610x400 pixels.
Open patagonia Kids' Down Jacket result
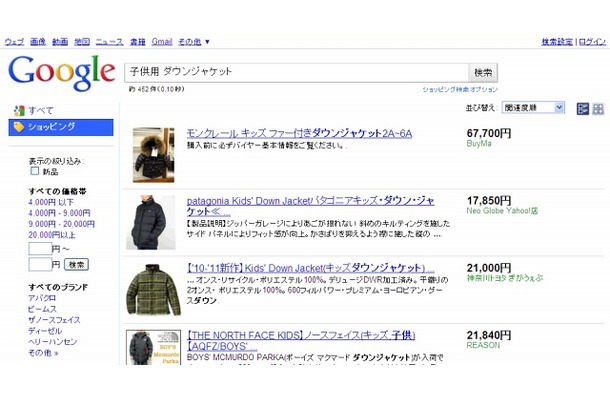(310, 206)
